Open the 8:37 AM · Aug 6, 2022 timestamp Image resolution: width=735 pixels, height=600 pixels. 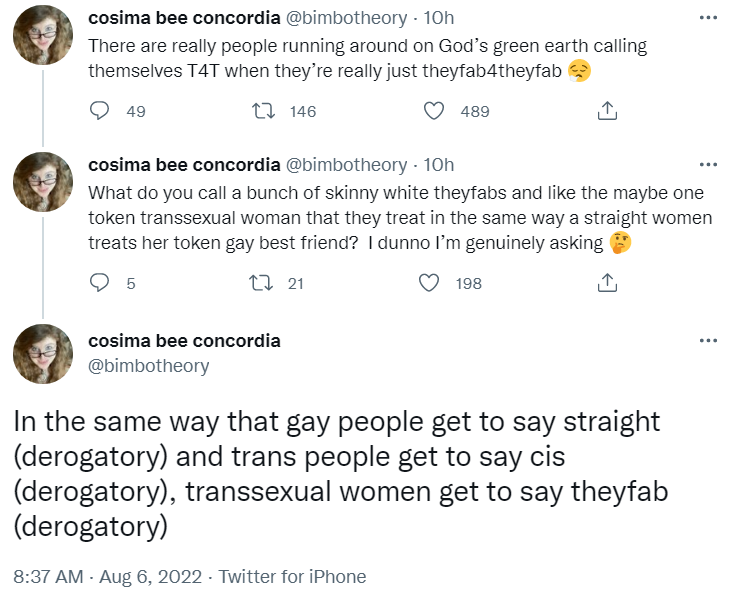107,577
